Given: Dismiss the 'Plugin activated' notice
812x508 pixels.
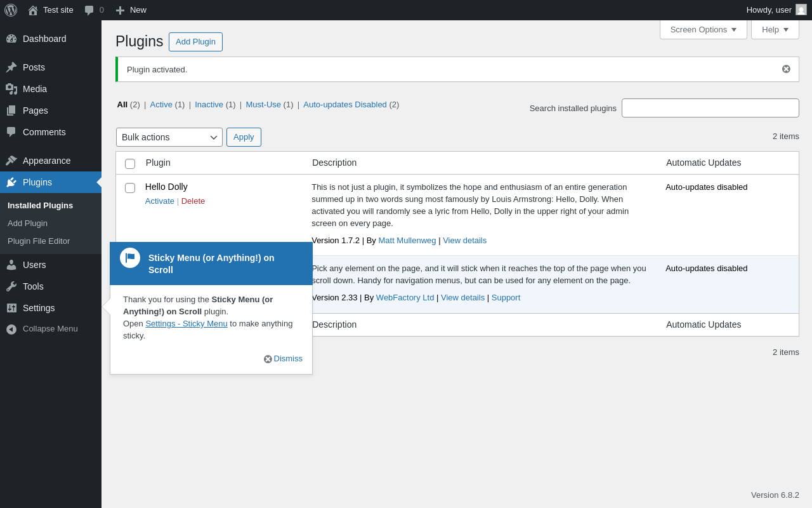Looking at the screenshot, I should pyautogui.click(x=786, y=69).
